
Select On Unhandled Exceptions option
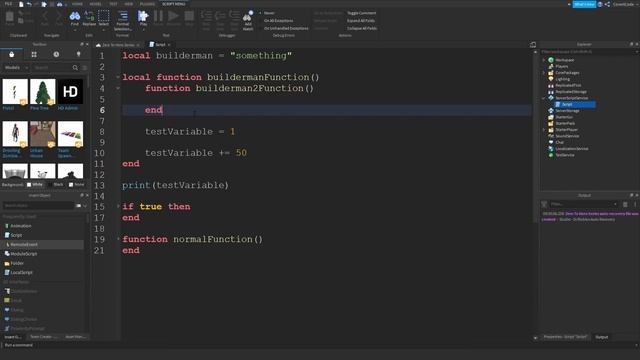284,28
